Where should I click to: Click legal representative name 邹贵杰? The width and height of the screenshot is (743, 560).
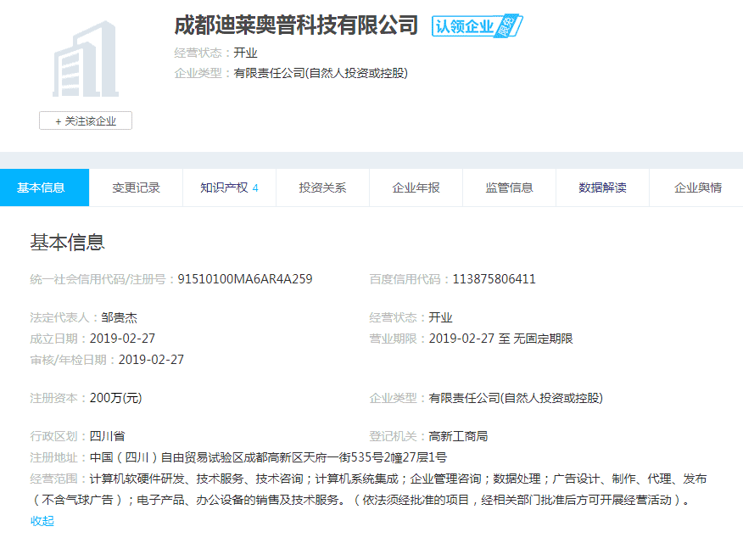pyautogui.click(x=119, y=317)
